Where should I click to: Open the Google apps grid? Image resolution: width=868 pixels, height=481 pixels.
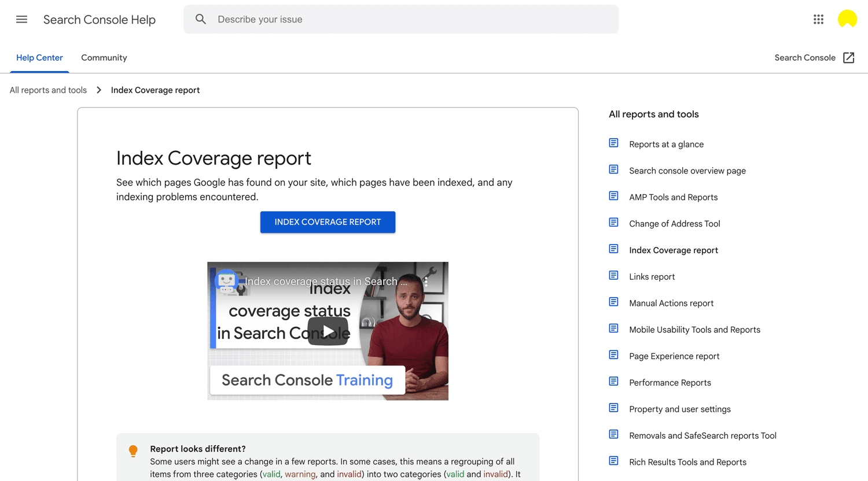coord(818,20)
